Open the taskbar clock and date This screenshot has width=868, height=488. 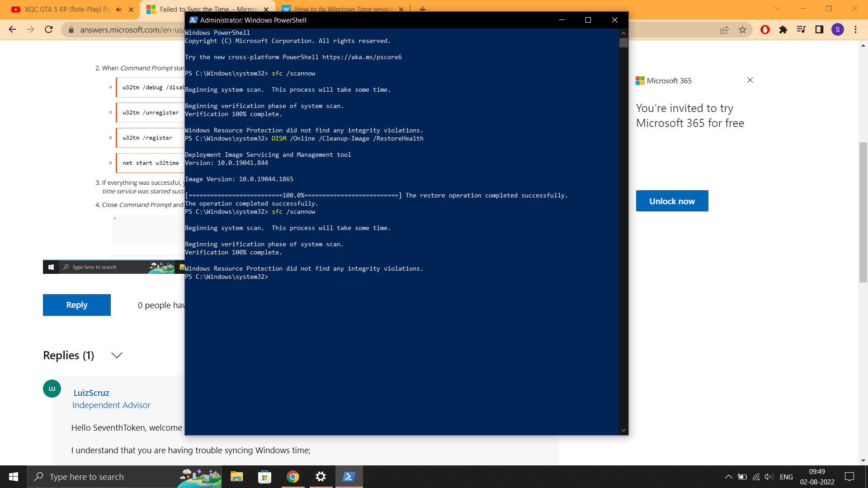[817, 477]
